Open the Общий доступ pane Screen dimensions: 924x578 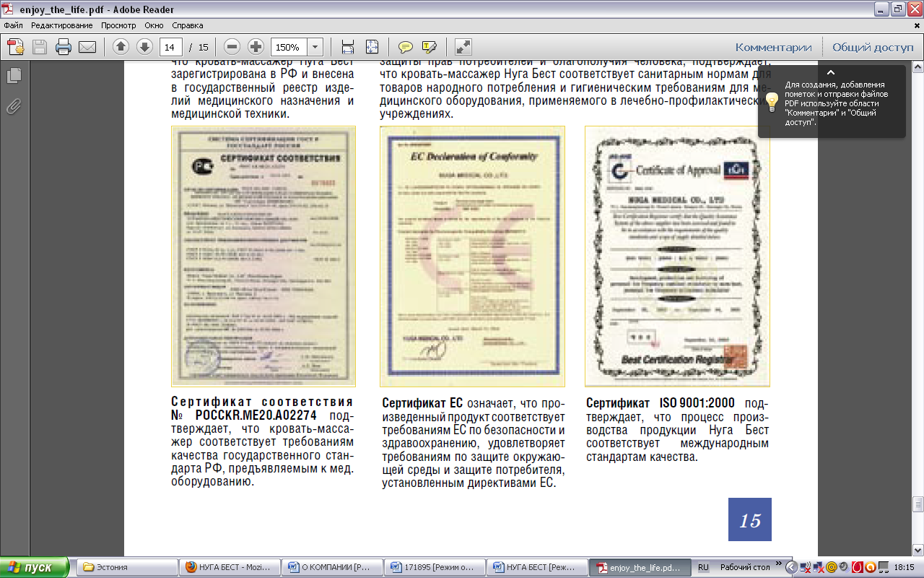pos(873,47)
